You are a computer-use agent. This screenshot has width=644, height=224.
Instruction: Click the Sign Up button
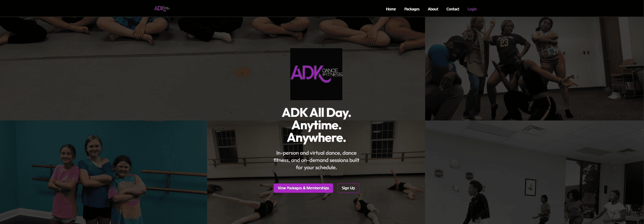tap(348, 188)
